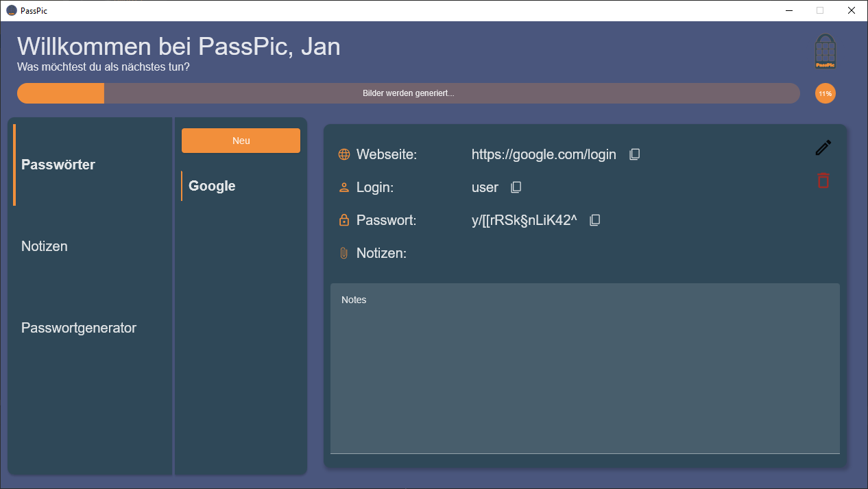
Task: Click the PassPic padlock logo
Action: coord(825,52)
